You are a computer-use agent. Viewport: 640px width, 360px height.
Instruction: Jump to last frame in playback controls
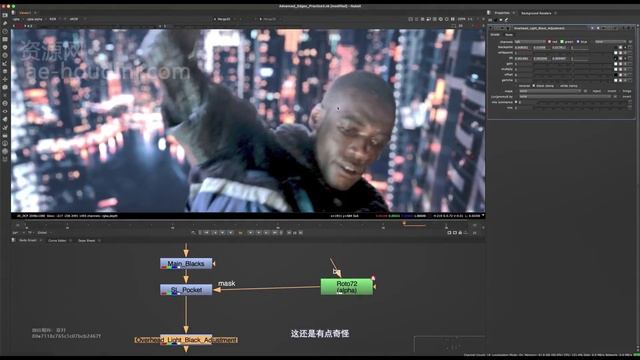tap(275, 232)
